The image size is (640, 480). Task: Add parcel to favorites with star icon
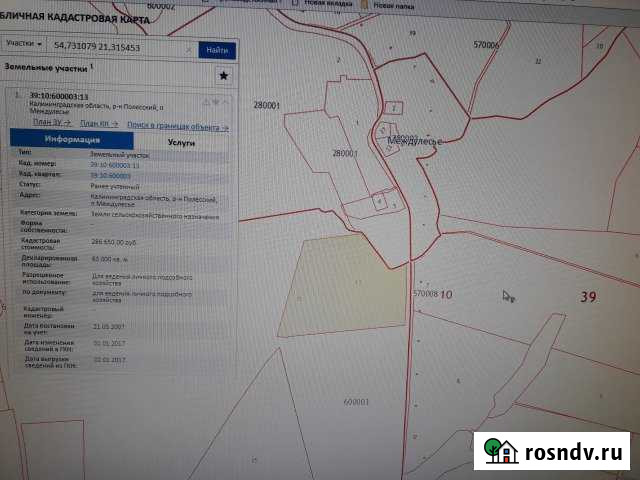click(224, 76)
